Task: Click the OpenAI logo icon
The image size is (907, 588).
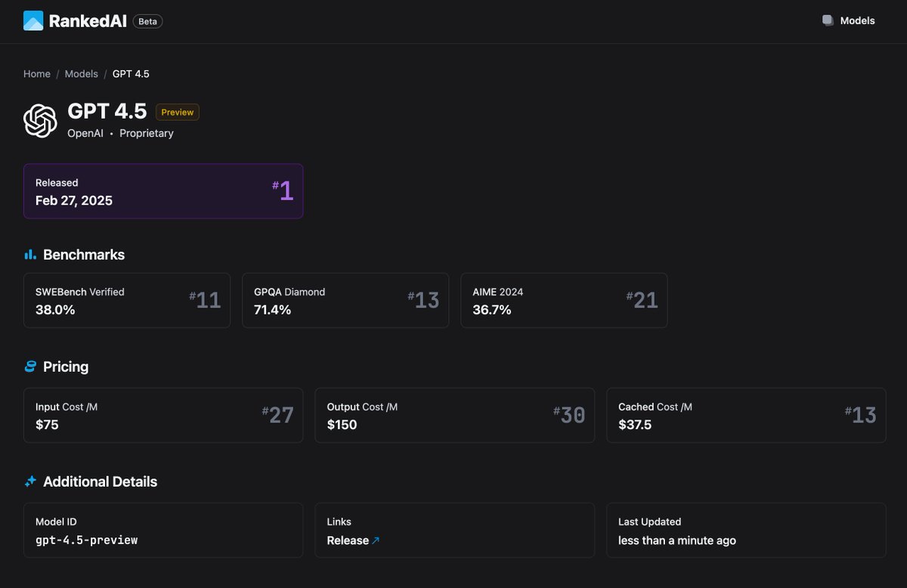Action: point(40,121)
